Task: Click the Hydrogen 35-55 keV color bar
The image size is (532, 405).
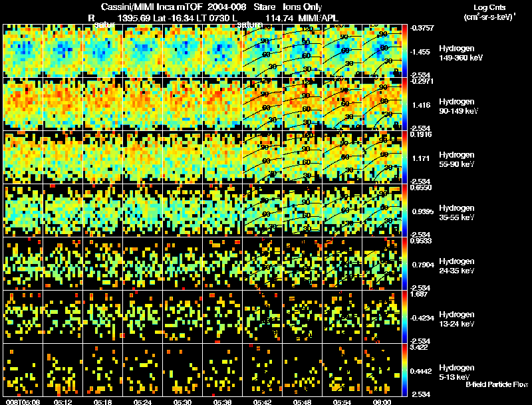Action: click(x=404, y=211)
